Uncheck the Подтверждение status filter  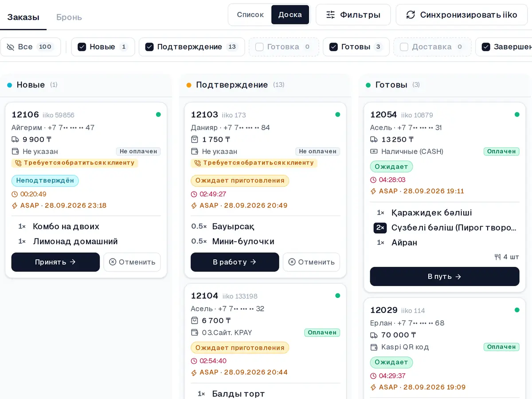[x=149, y=47]
